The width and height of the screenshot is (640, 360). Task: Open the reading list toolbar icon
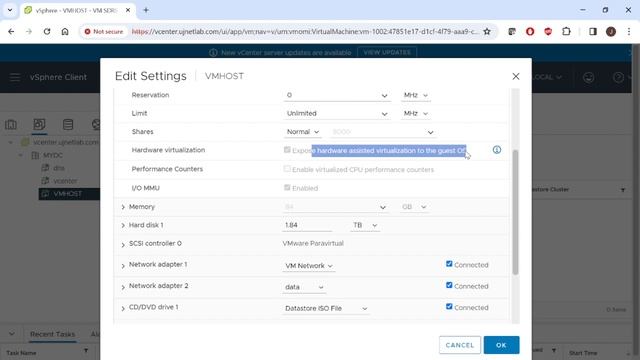tap(512, 31)
